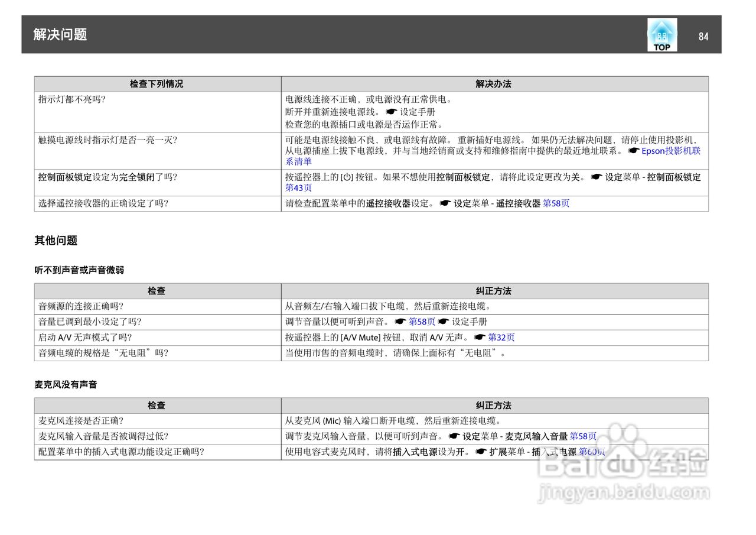Select 麦克风连接是否正确? cell

click(x=157, y=421)
